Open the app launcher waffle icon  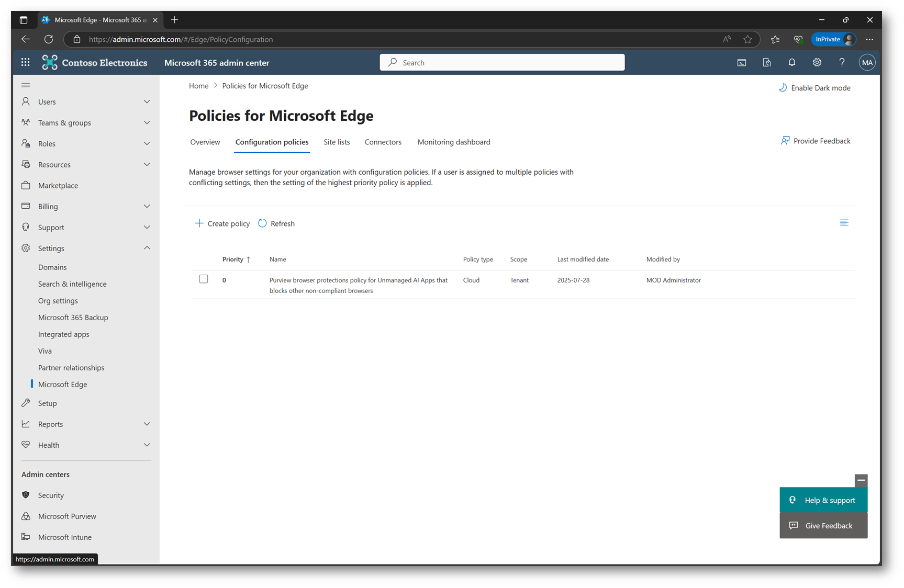tap(25, 62)
